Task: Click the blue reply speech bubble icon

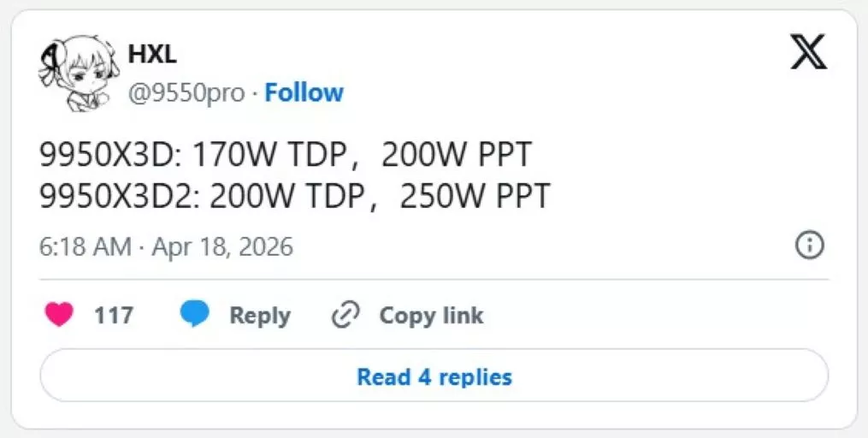Action: tap(195, 315)
